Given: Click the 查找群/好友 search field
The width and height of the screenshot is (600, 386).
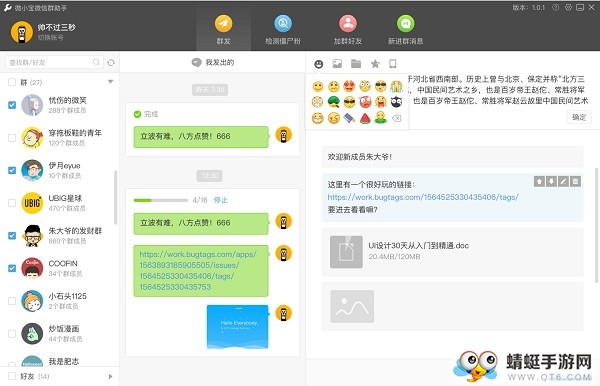Looking at the screenshot, I should 54,62.
